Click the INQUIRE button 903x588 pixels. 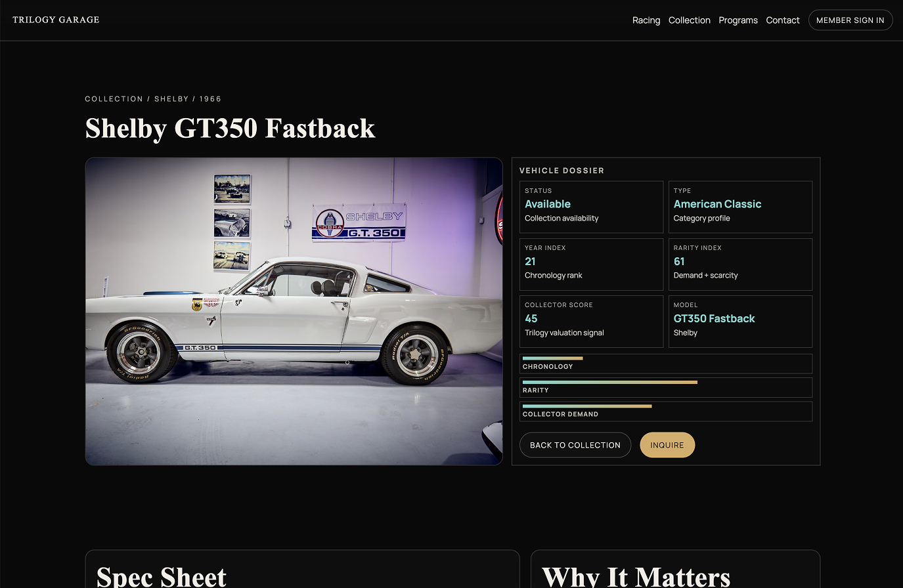pos(667,445)
